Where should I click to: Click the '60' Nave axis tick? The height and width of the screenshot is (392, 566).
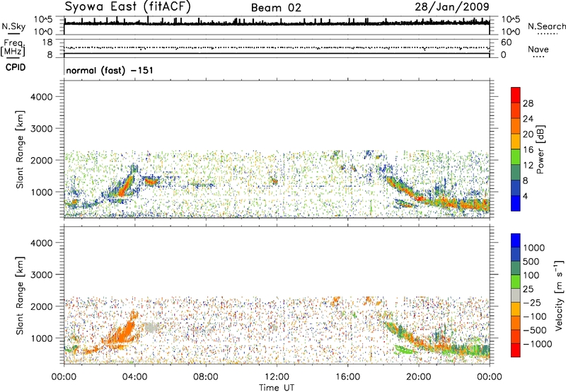pyautogui.click(x=506, y=42)
